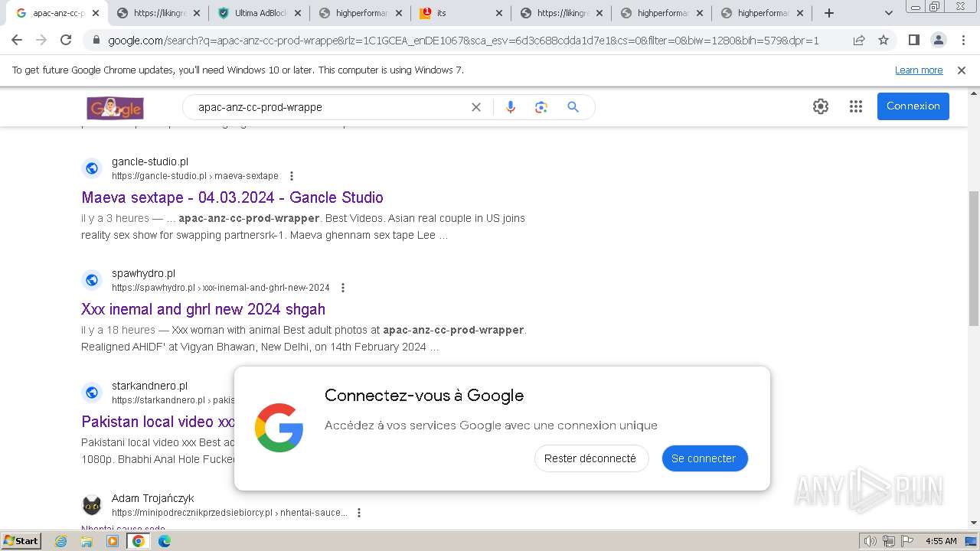Open a new tab
The width and height of the screenshot is (980, 551).
[x=828, y=13]
